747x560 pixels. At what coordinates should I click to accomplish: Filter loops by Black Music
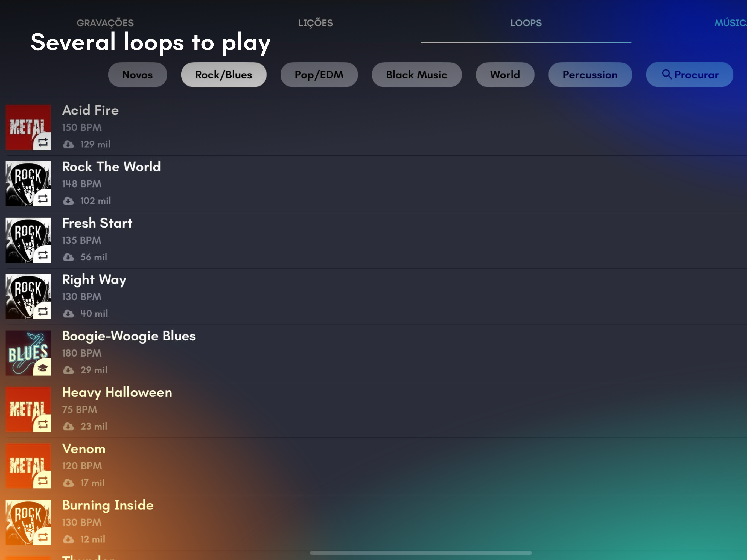tap(416, 75)
